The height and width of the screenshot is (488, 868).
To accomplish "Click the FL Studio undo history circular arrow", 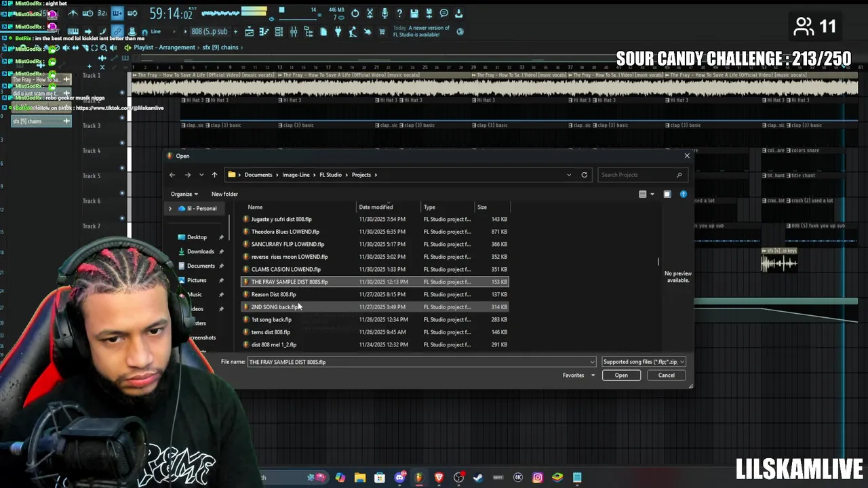I will click(355, 14).
